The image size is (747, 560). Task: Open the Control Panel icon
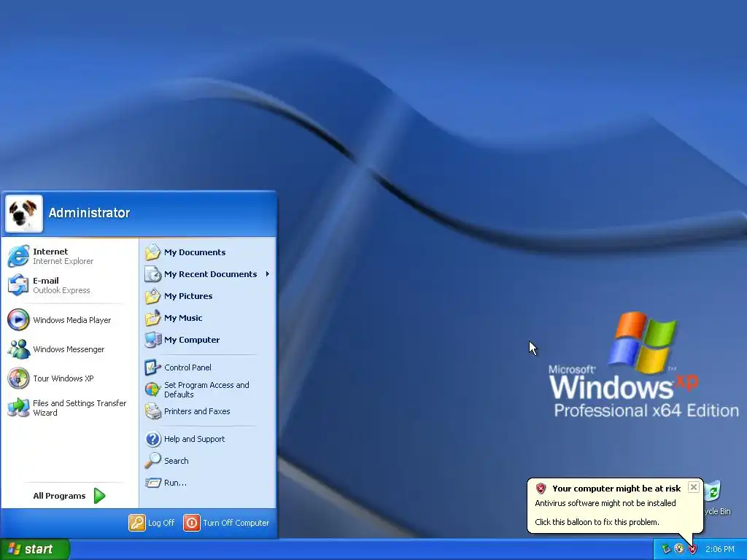point(153,367)
